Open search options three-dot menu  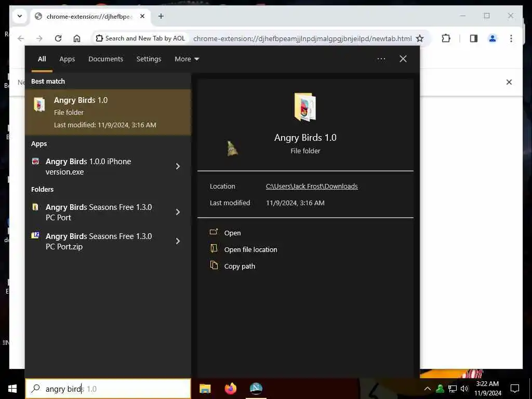pyautogui.click(x=381, y=59)
